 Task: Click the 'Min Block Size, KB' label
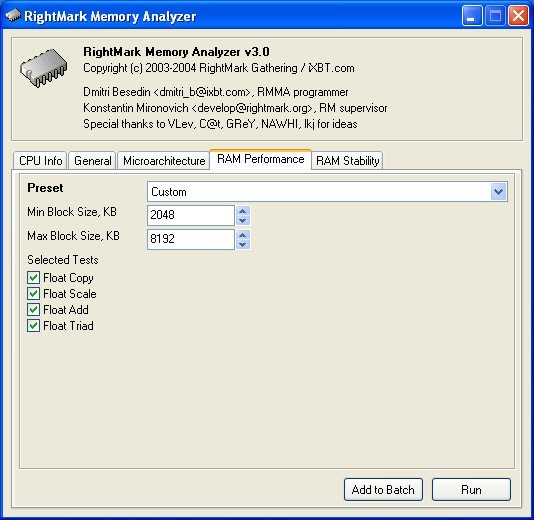coord(72,212)
